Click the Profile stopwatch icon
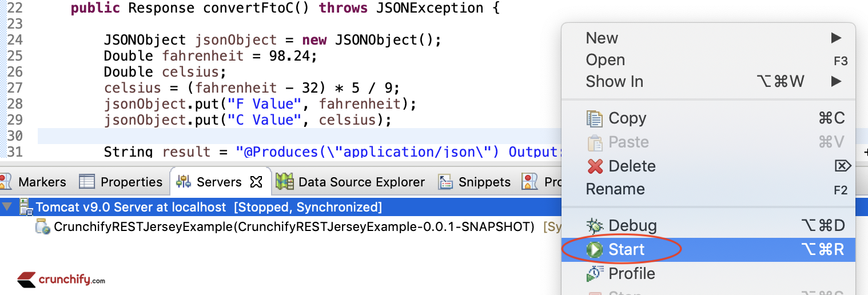Image resolution: width=868 pixels, height=295 pixels. click(595, 274)
